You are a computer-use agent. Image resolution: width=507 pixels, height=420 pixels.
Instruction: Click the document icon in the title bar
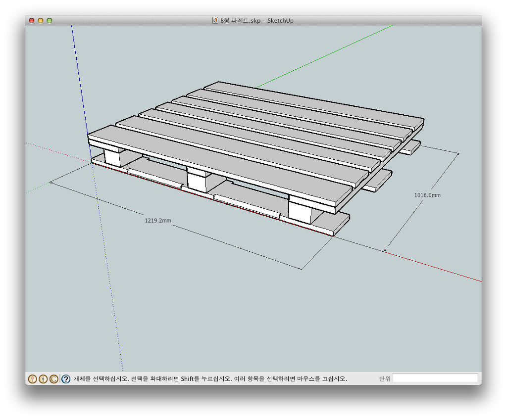[215, 20]
